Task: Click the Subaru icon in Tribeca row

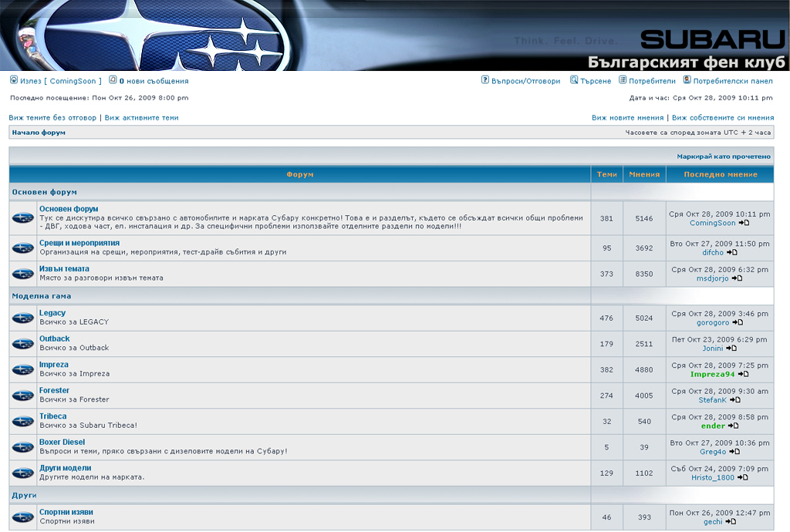Action: pyautogui.click(x=22, y=421)
